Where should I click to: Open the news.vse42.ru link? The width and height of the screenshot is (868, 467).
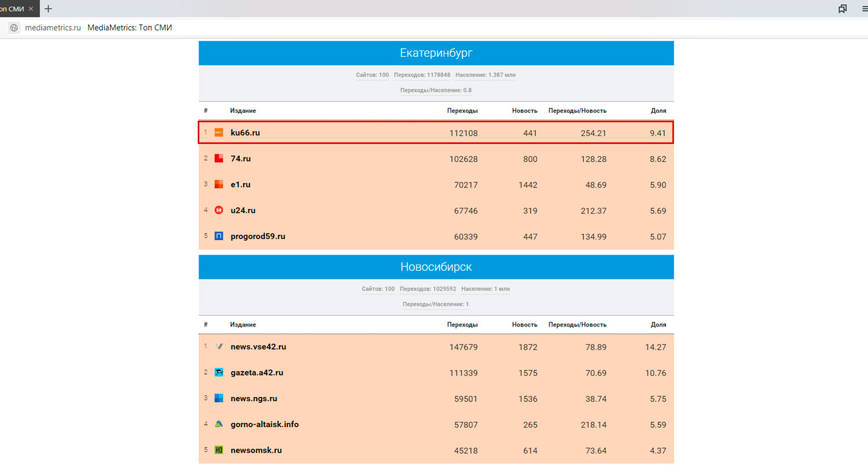[258, 347]
